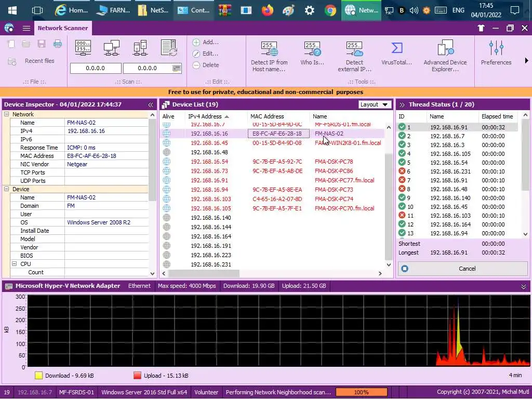Screen dimensions: 532x399
Task: Select thread 6 row 192.168.16.231
Action: click(458, 171)
